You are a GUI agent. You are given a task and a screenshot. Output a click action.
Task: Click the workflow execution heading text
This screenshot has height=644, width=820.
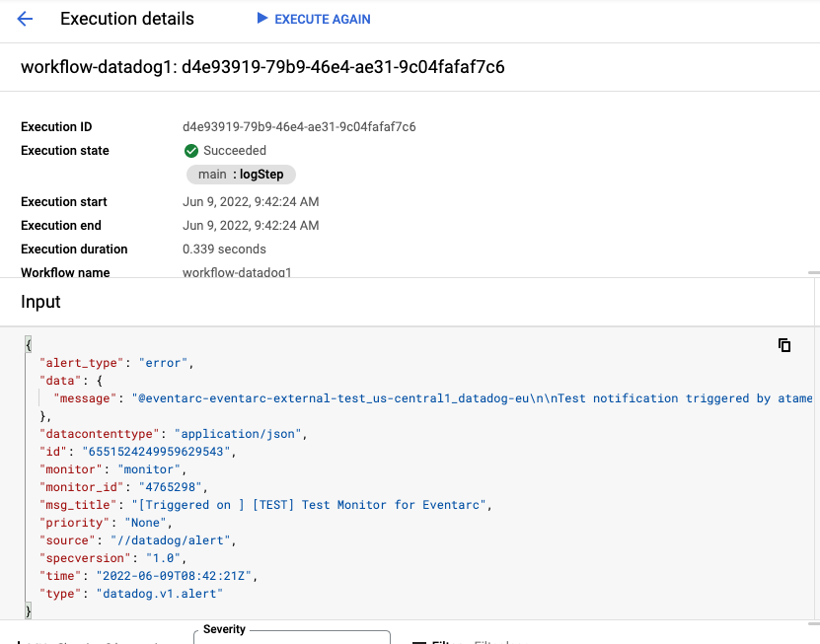(x=262, y=67)
